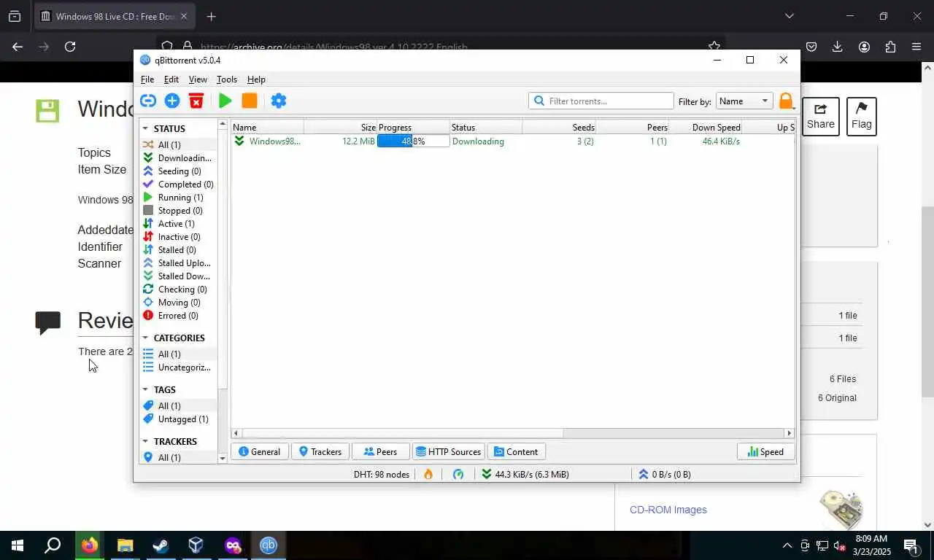Click the Firefox reload page icon
934x560 pixels.
pos(70,47)
